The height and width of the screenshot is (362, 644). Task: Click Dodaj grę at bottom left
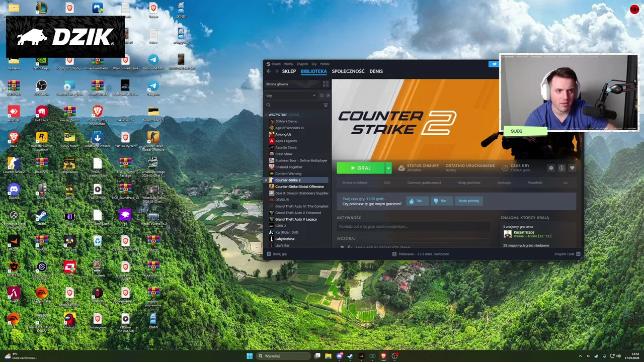(x=277, y=254)
